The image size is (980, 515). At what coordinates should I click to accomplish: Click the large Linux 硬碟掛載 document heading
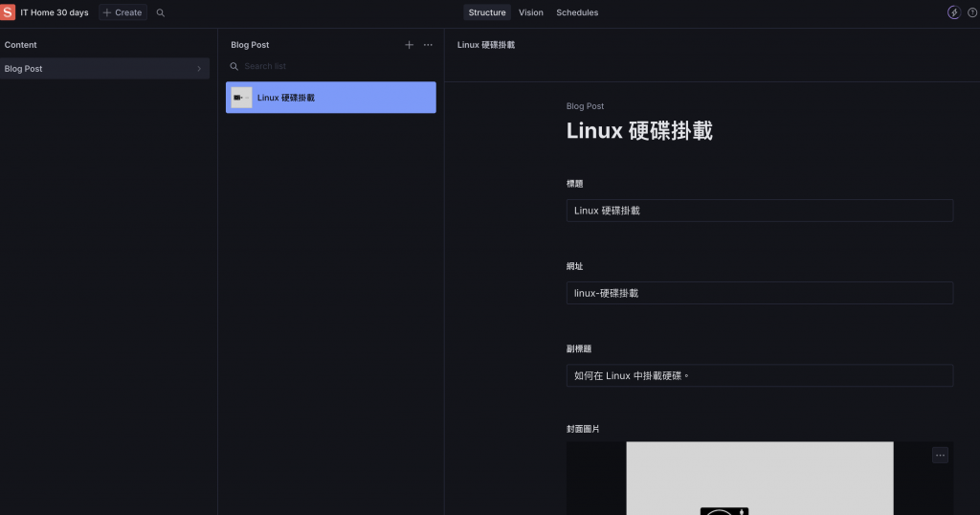pyautogui.click(x=639, y=130)
